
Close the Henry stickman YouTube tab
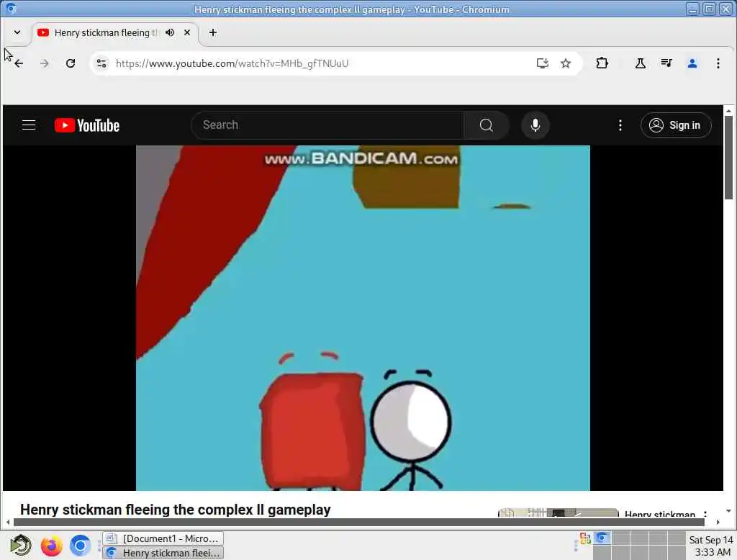pos(187,32)
